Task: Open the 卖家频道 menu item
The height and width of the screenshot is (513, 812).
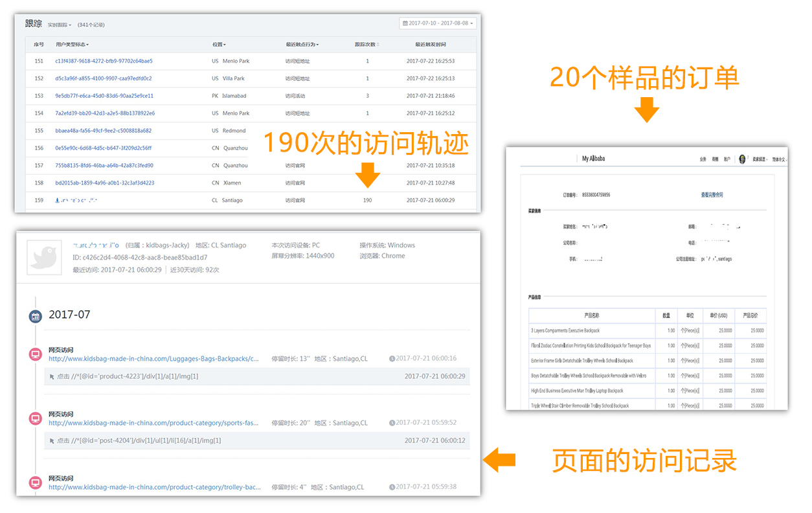Action: pos(760,159)
